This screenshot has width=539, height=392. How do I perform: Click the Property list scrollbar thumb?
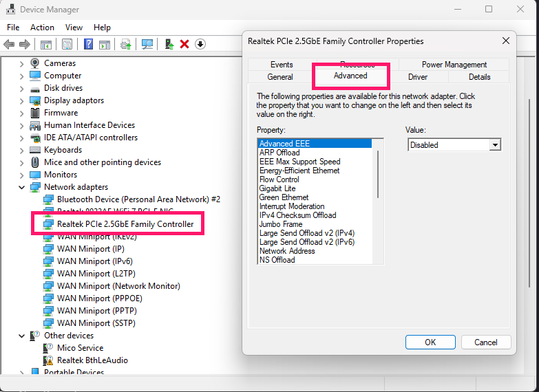378,174
